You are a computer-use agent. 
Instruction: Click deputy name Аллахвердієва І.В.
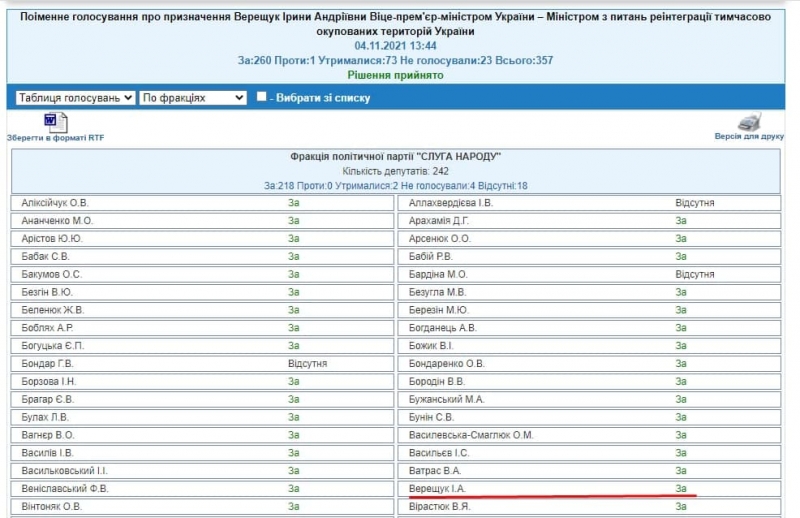click(x=451, y=202)
